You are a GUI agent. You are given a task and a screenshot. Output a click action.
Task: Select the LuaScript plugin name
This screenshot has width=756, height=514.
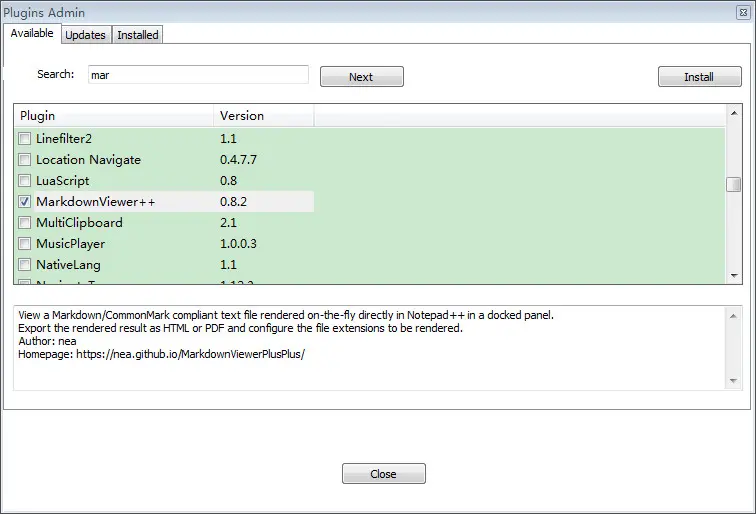(63, 181)
